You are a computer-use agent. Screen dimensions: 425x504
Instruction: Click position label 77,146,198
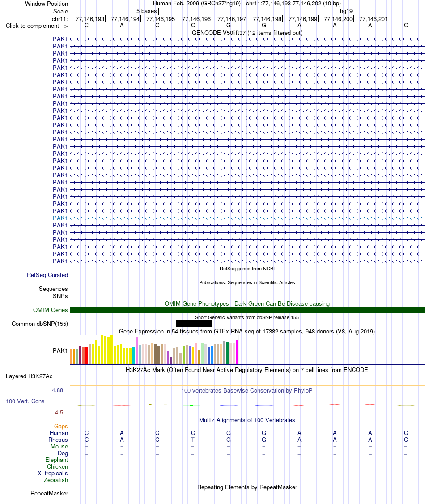[x=267, y=19]
